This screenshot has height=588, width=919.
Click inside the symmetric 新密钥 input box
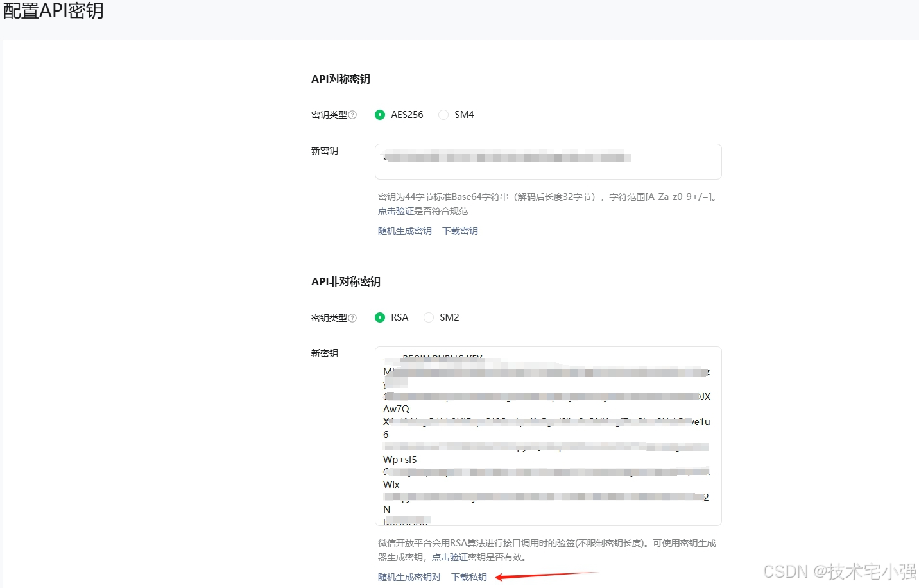[x=547, y=161]
